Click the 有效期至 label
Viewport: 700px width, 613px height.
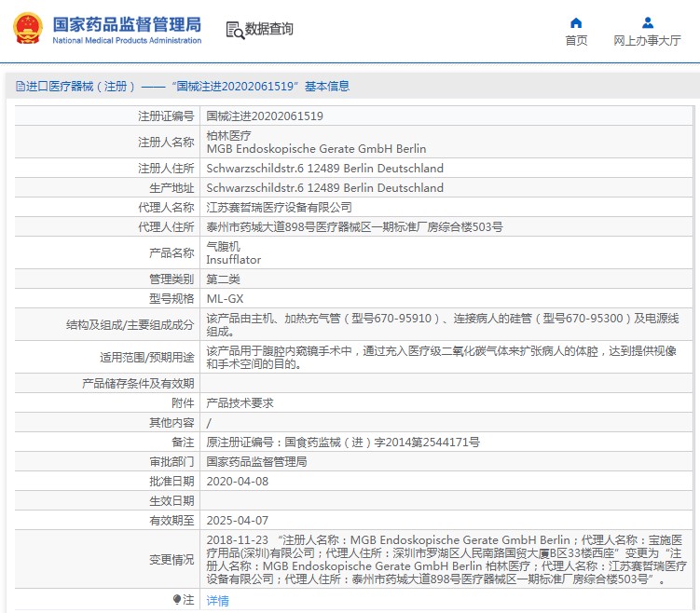[x=172, y=521]
